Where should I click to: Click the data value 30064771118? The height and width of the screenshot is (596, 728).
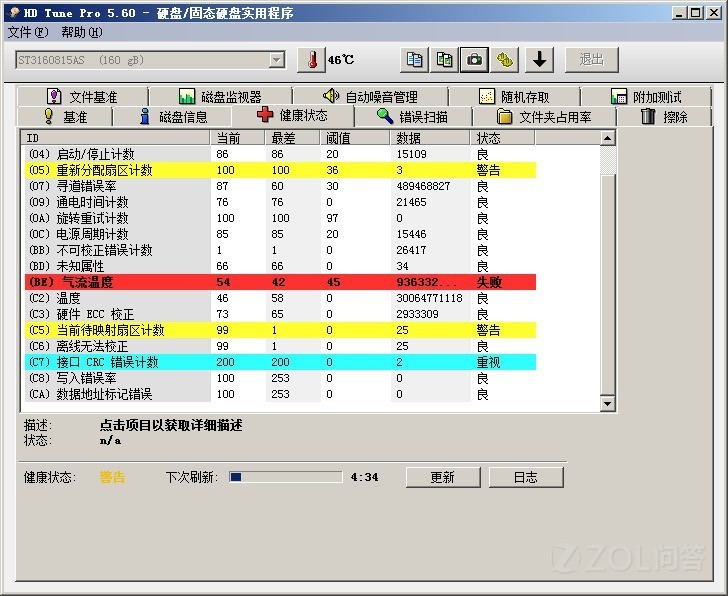click(x=429, y=298)
